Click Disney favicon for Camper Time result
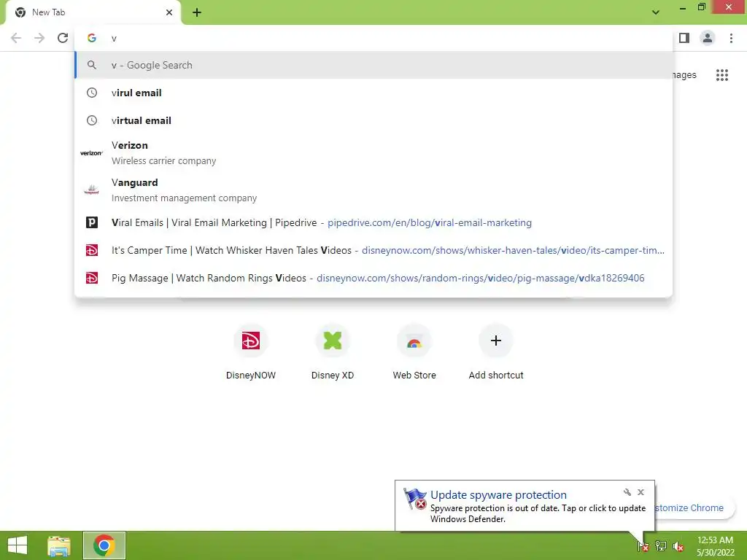The image size is (747, 560). point(91,250)
